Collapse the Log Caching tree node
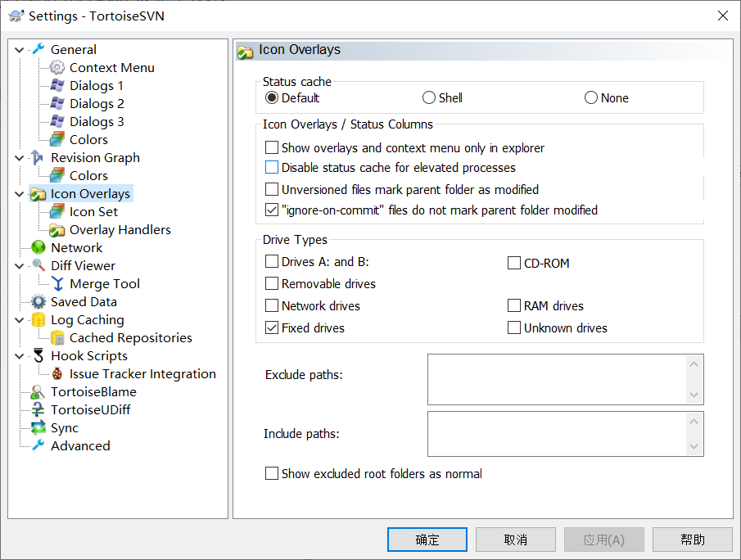Viewport: 741px width, 560px height. [20, 320]
